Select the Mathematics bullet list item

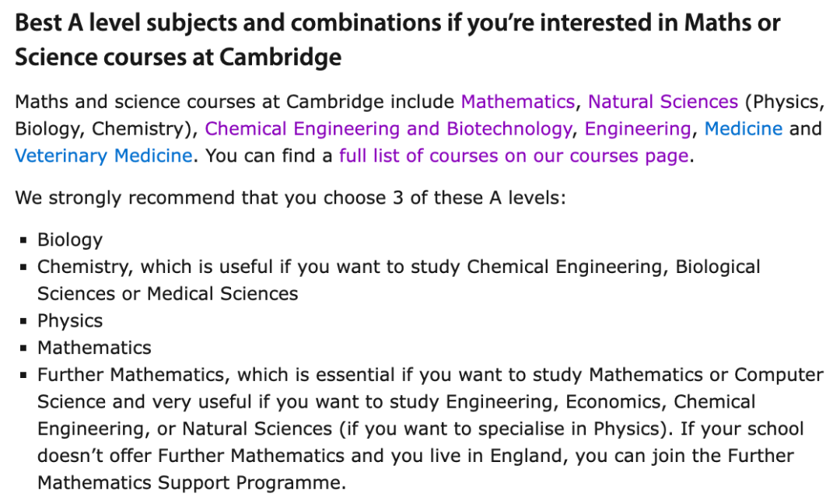tap(94, 348)
